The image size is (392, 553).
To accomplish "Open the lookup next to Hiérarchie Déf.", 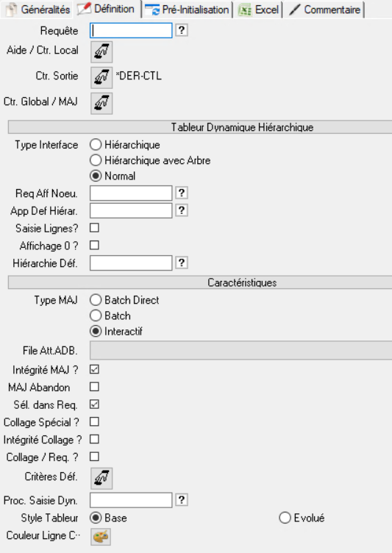I will (182, 263).
